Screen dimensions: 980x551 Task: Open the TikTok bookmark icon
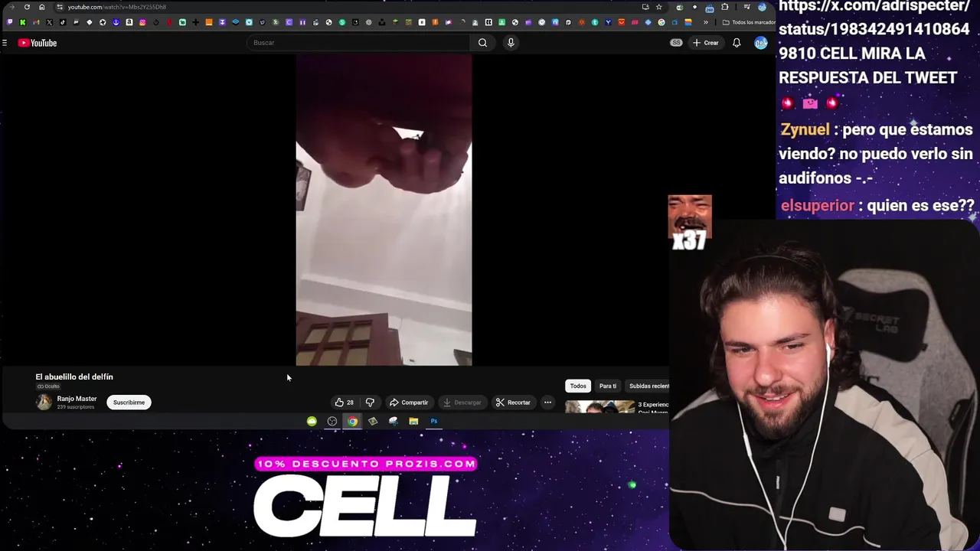(x=63, y=22)
